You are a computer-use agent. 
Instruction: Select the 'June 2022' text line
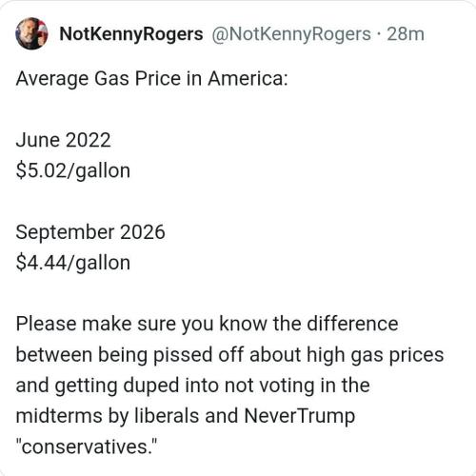63,140
